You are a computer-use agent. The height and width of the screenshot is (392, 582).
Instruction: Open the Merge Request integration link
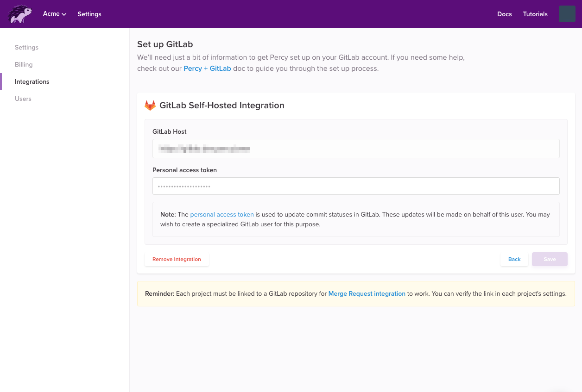coord(367,293)
